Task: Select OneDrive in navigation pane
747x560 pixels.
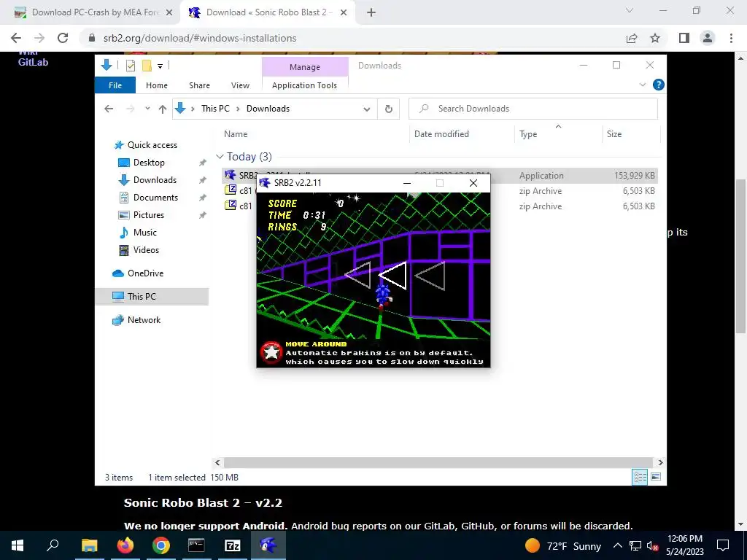Action: (x=145, y=273)
